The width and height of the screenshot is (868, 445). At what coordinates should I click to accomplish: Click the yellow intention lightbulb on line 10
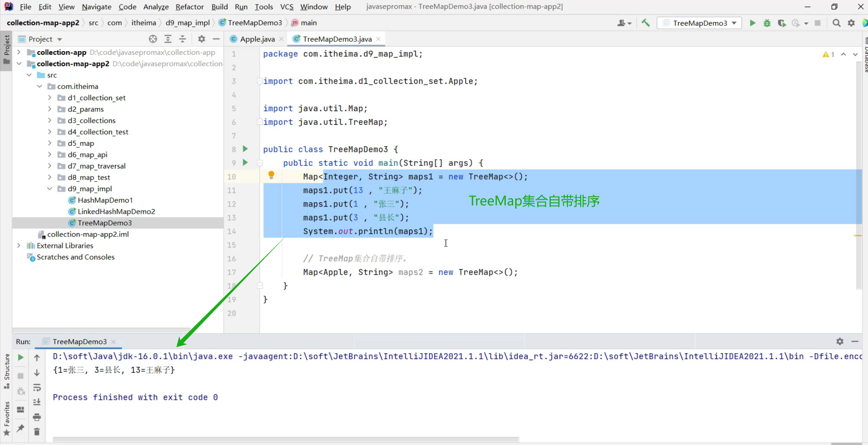271,175
